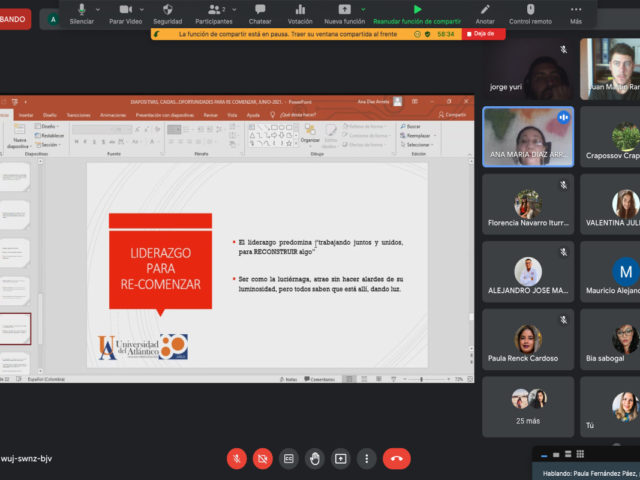The height and width of the screenshot is (480, 640).
Task: Select the first slide thumbnail in panel
Action: pos(15,177)
